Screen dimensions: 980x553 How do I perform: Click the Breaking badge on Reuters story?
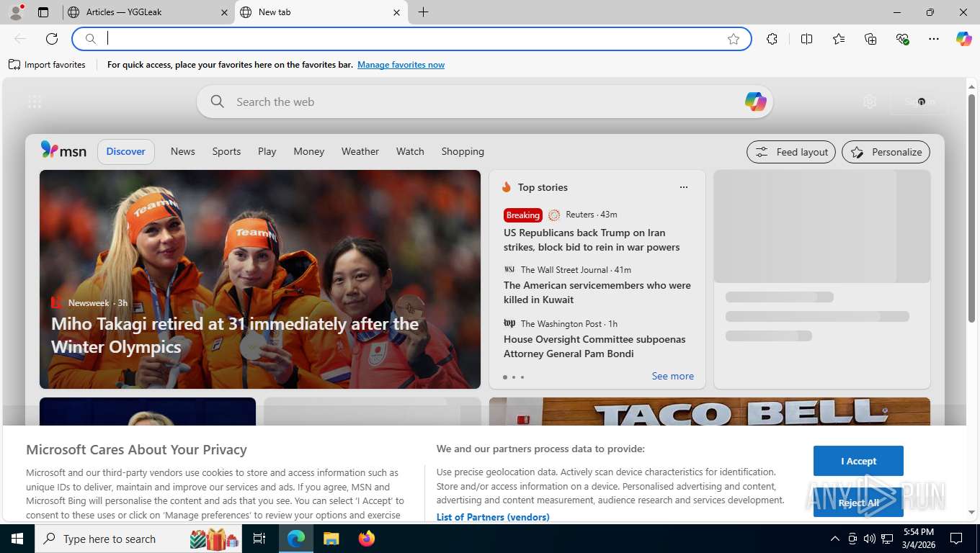tap(523, 215)
